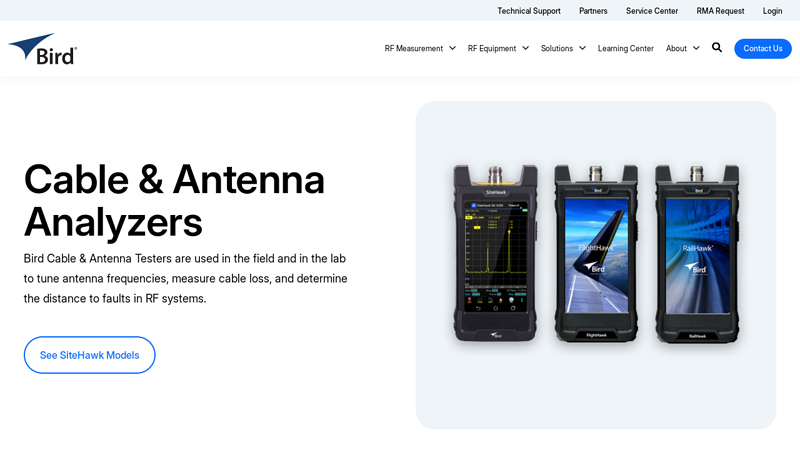Click the Bird logo in the header

(x=43, y=49)
